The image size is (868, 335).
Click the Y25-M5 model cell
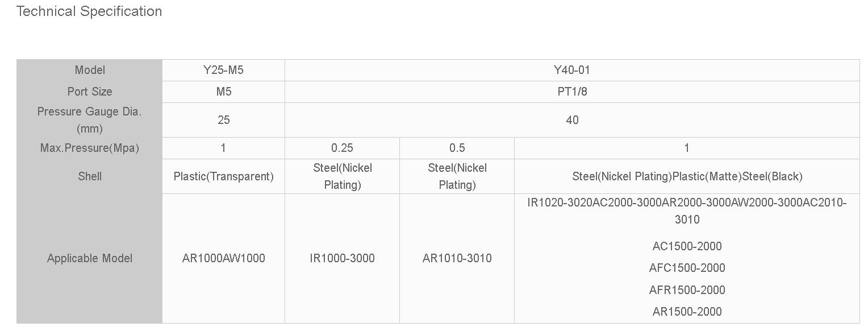[223, 70]
